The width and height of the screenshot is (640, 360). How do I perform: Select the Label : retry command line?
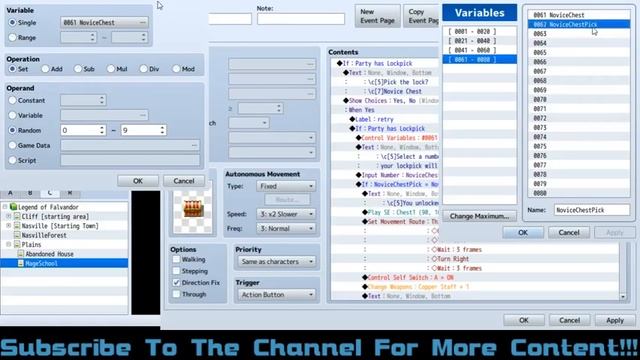click(x=374, y=119)
